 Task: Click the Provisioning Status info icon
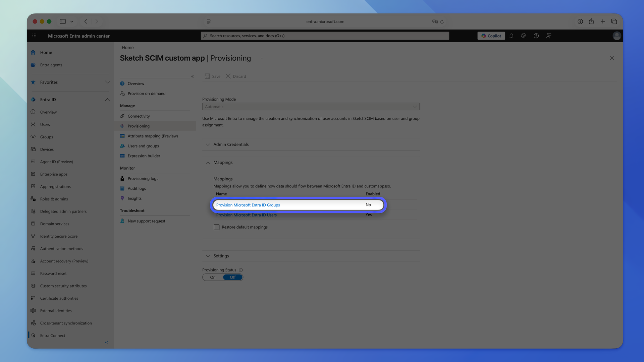tap(241, 270)
